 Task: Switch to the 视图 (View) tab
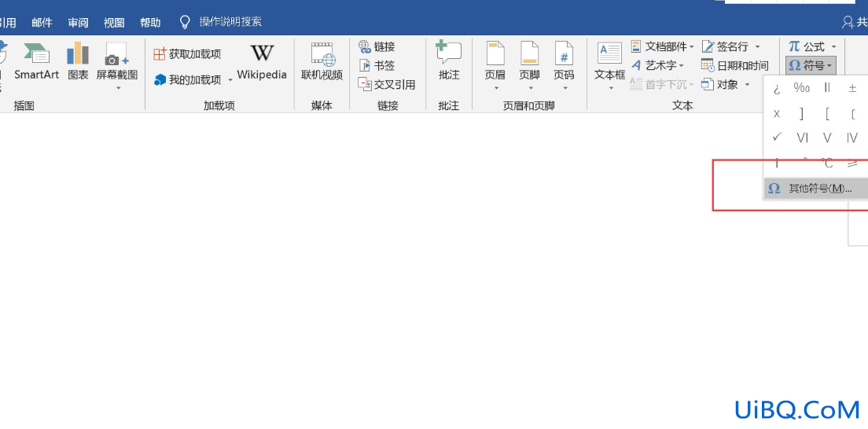click(x=114, y=23)
